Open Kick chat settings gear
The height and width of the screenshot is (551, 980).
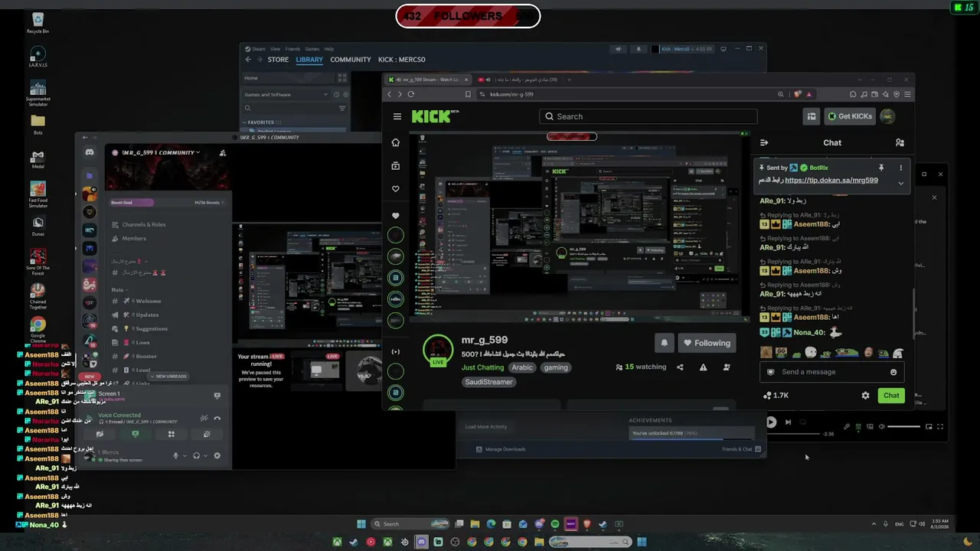pos(865,396)
